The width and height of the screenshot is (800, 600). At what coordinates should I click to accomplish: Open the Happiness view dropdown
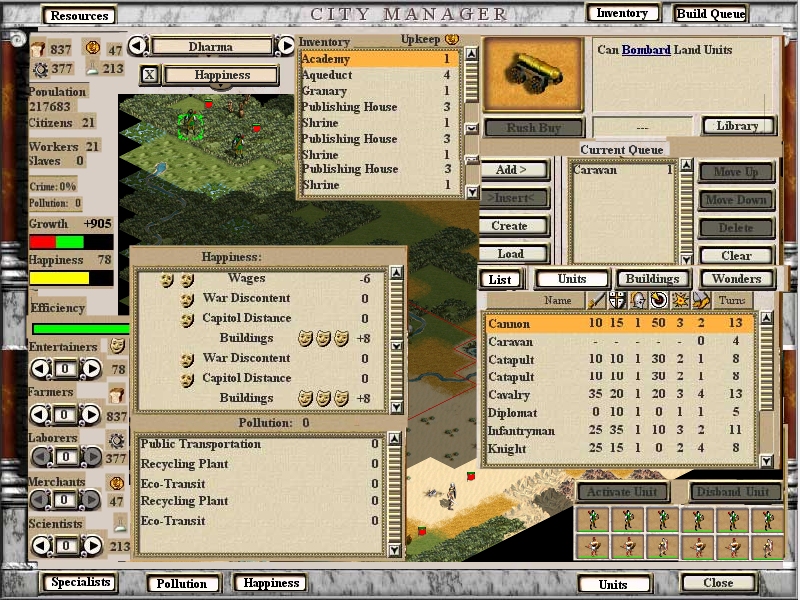221,75
